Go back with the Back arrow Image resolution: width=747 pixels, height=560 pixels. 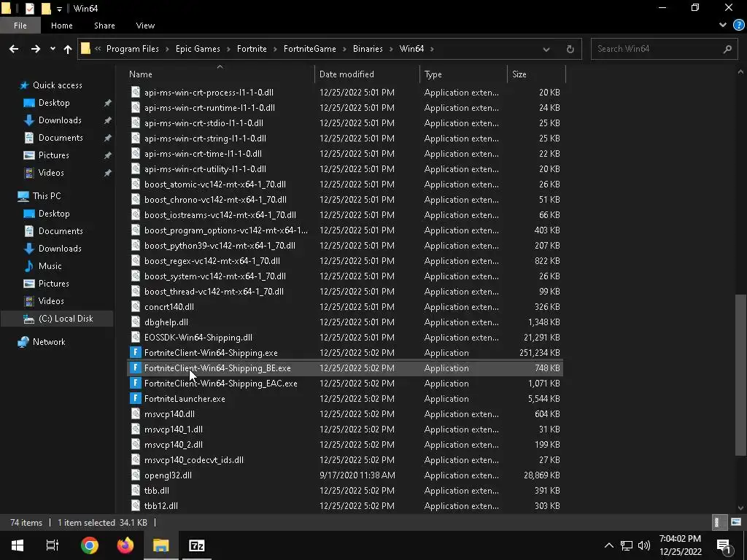coord(14,49)
